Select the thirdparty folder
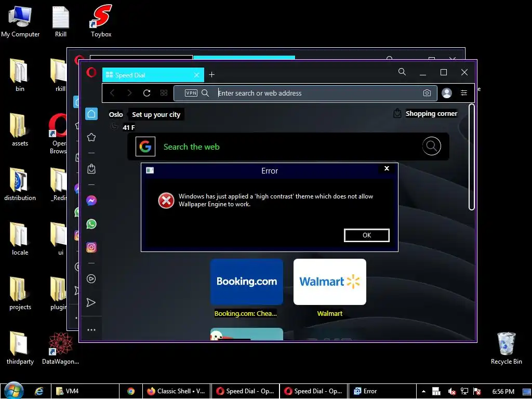 pyautogui.click(x=20, y=349)
